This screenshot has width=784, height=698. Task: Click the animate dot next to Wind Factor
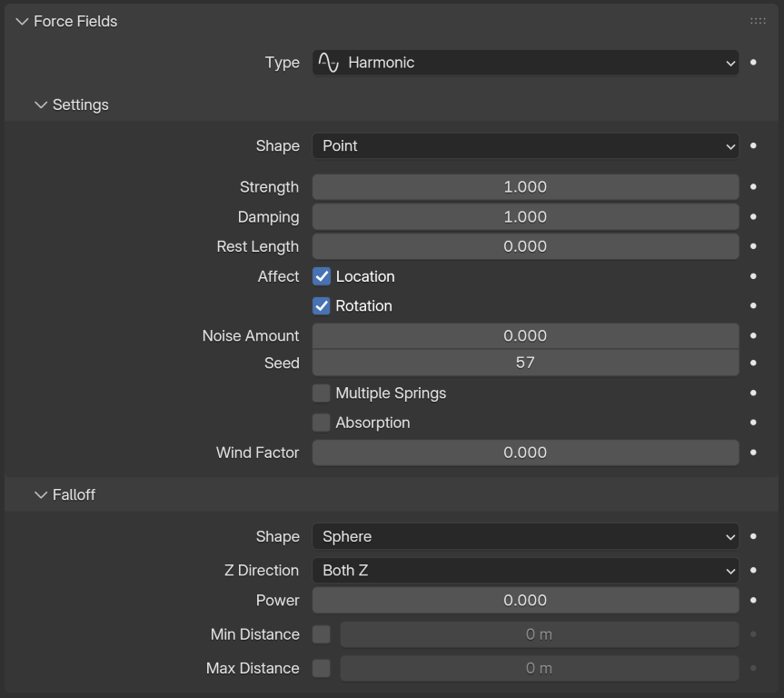point(753,453)
